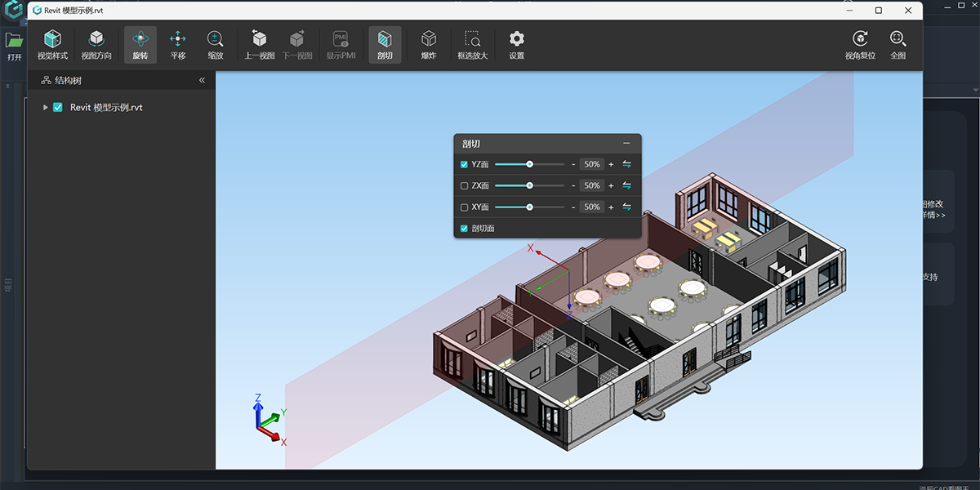Open 设置 settings from the toolbar
The image size is (980, 490).
click(516, 44)
